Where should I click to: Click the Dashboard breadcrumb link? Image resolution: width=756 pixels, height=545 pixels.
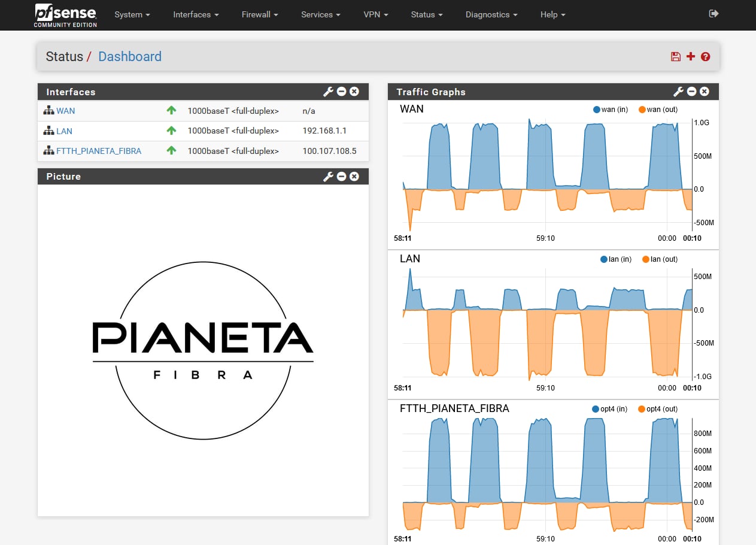(130, 56)
